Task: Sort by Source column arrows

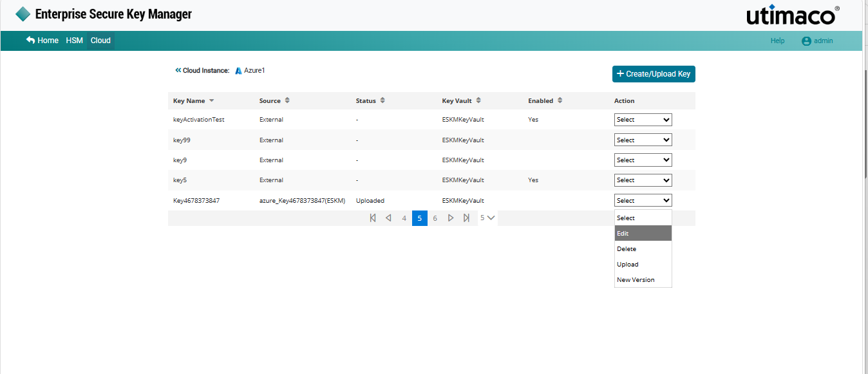Action: 287,100
